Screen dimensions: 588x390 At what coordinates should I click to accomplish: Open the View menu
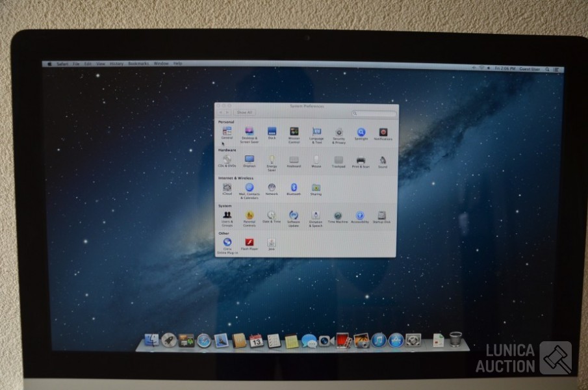(101, 64)
